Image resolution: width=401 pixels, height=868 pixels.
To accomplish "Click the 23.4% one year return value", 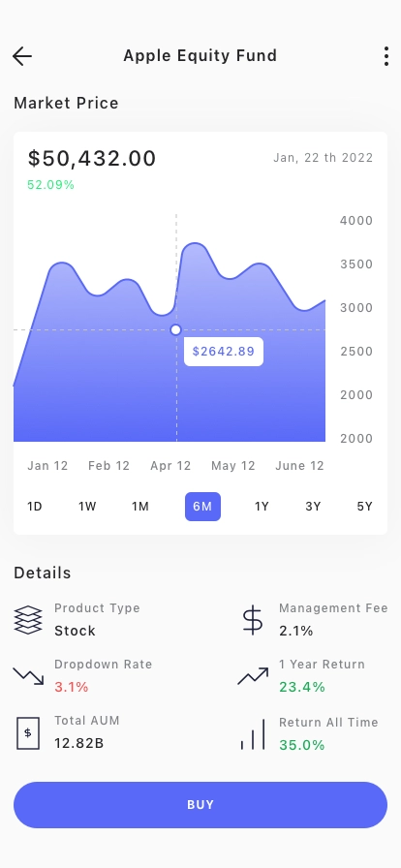I will tap(302, 688).
